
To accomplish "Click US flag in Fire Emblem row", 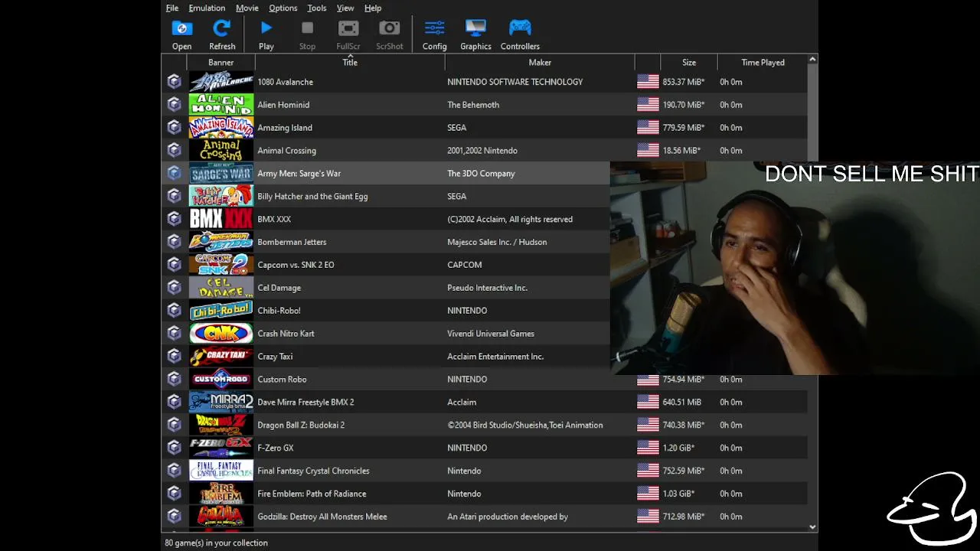I will 648,494.
